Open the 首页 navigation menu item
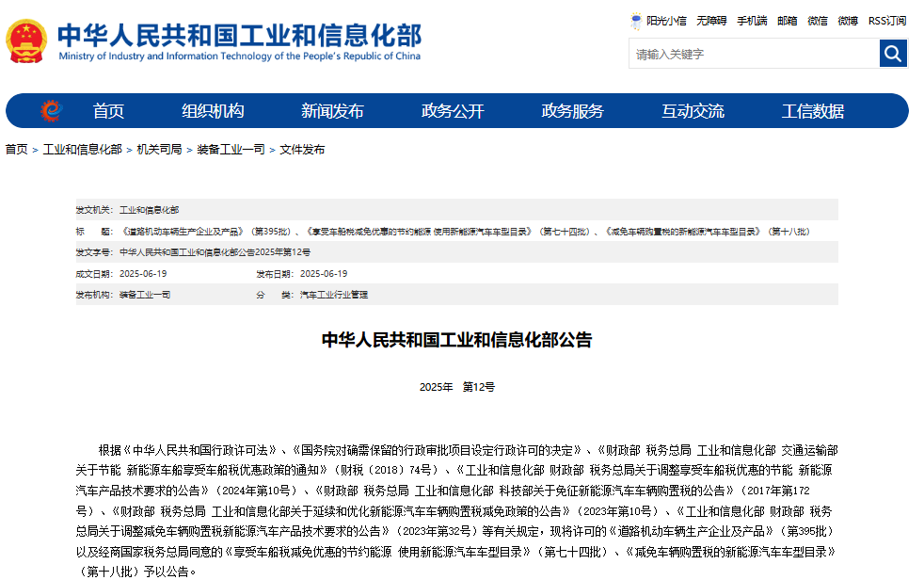 (x=107, y=110)
